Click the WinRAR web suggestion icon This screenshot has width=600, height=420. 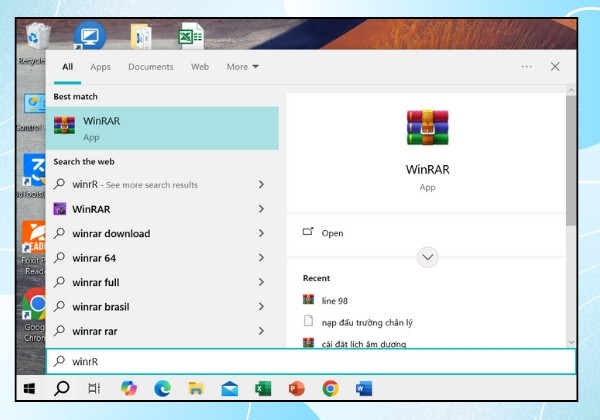click(x=60, y=209)
